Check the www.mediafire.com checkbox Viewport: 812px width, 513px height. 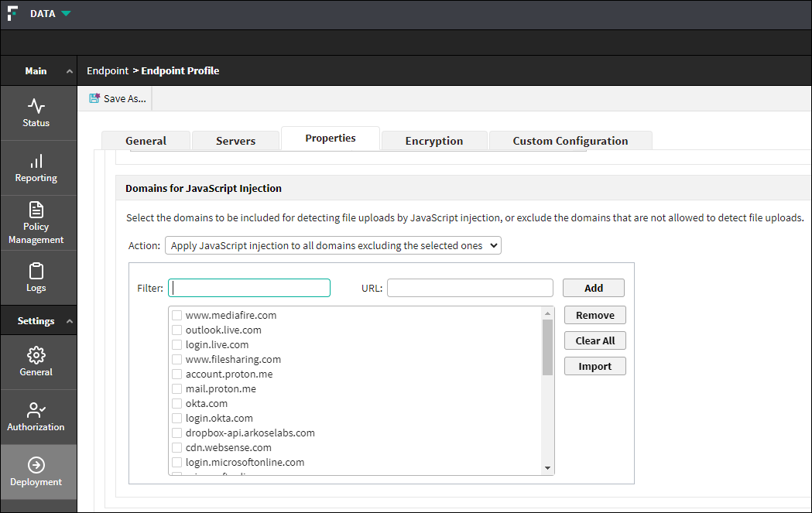click(x=177, y=316)
